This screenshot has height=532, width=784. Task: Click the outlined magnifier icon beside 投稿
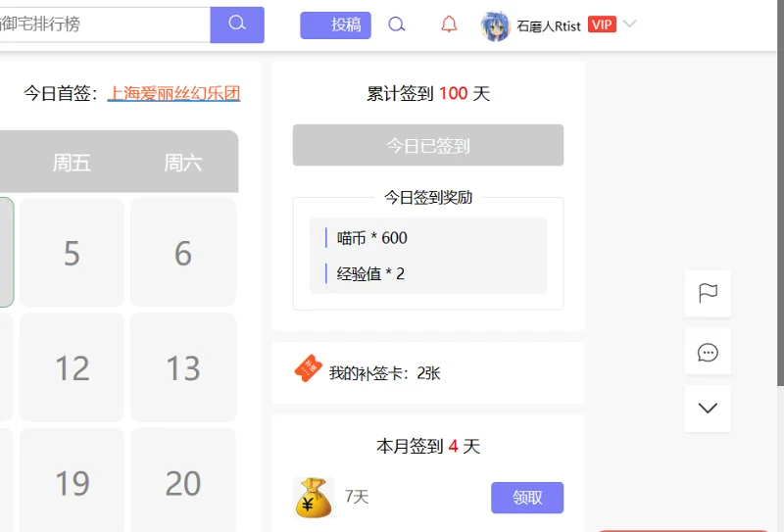click(x=397, y=24)
